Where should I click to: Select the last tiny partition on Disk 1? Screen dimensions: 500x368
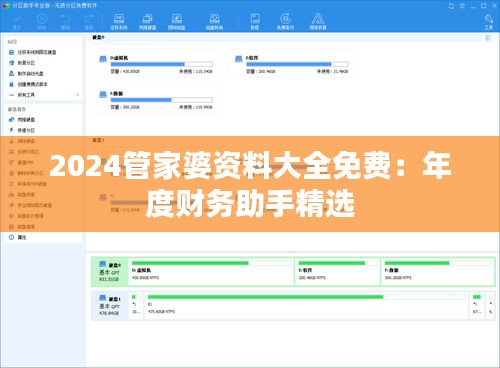click(x=490, y=306)
